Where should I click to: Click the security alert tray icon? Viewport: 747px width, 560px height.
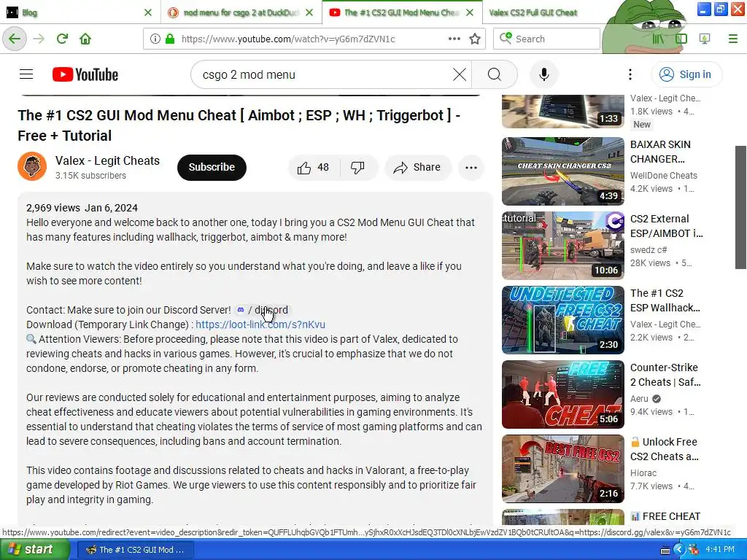click(x=694, y=550)
